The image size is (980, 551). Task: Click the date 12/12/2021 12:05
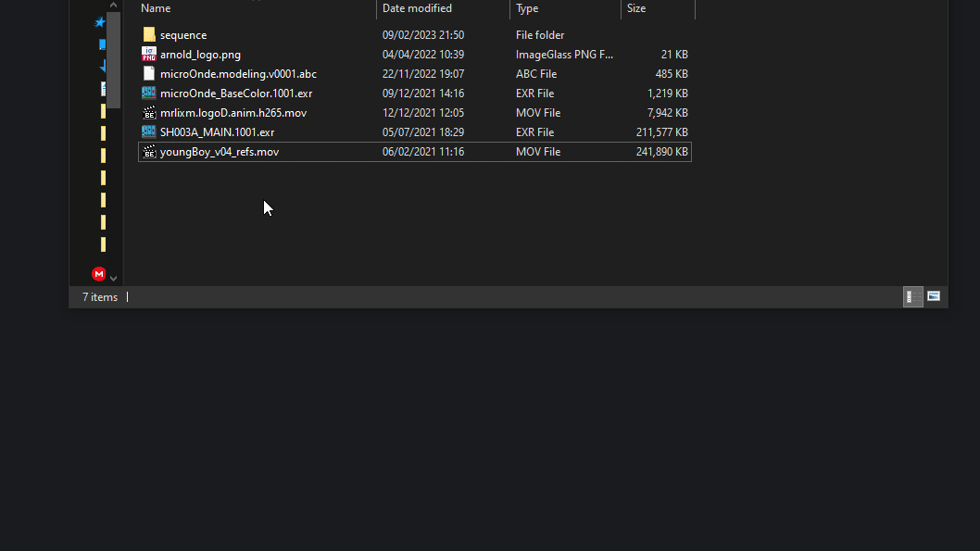[423, 112]
